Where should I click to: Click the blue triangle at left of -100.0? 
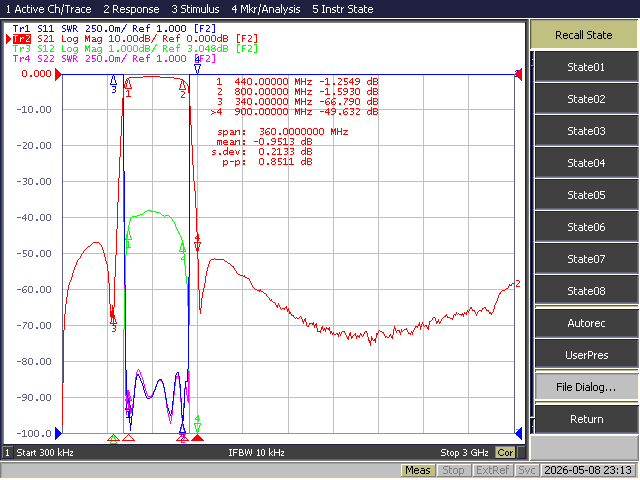(x=58, y=433)
